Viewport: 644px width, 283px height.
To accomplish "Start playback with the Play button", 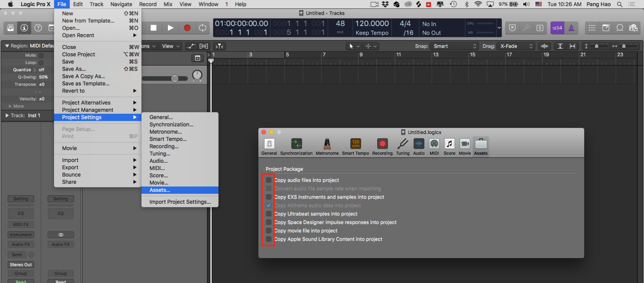I will 170,28.
